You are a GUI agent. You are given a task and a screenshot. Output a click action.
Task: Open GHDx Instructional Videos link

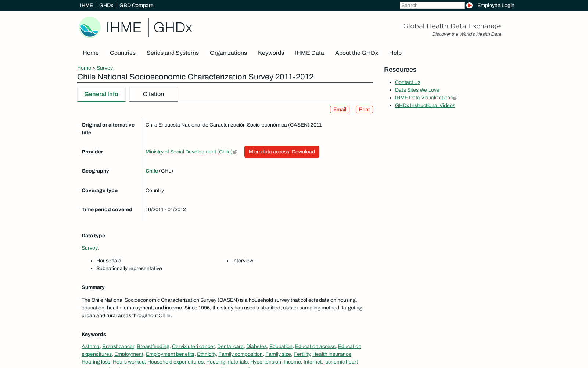pos(425,105)
